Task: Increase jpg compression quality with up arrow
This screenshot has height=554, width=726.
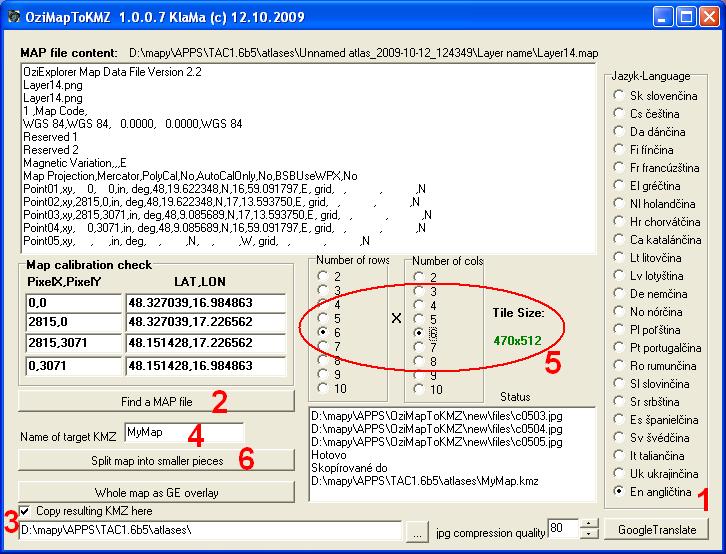Action: pos(588,524)
